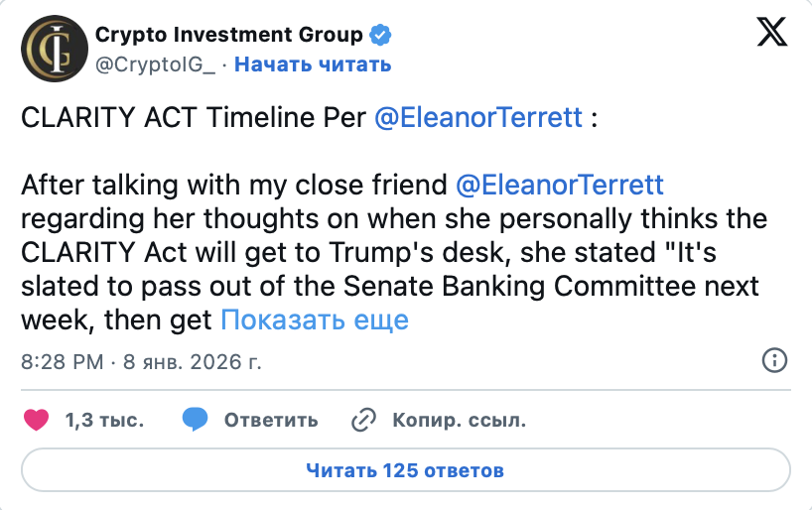Like the tweet with the heart icon
Image resolution: width=812 pixels, height=510 pixels.
point(36,420)
